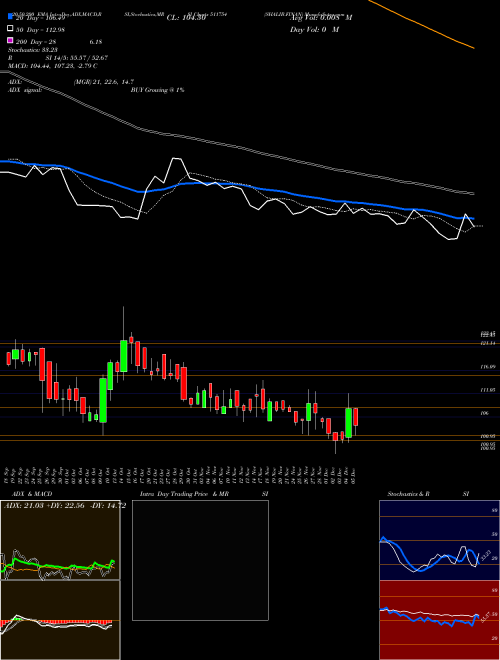
Task: Click the 'Stochastics & R' panel title
Action: tap(408, 494)
